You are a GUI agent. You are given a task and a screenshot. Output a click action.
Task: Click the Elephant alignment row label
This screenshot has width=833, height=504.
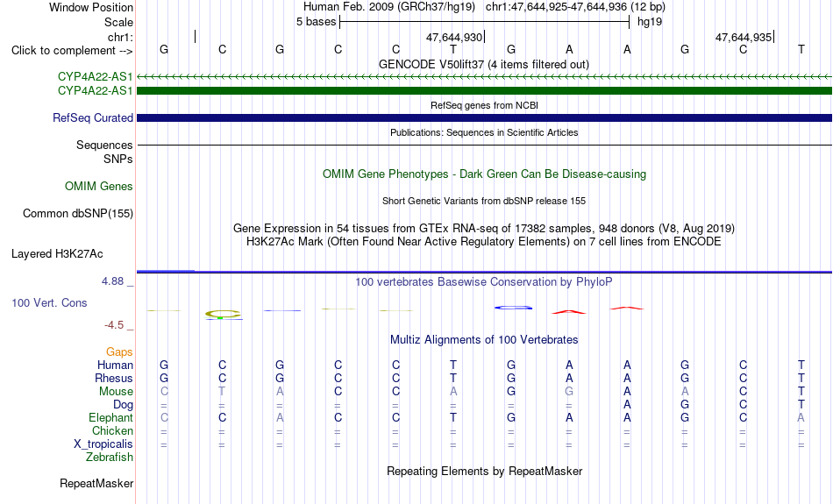click(x=110, y=418)
